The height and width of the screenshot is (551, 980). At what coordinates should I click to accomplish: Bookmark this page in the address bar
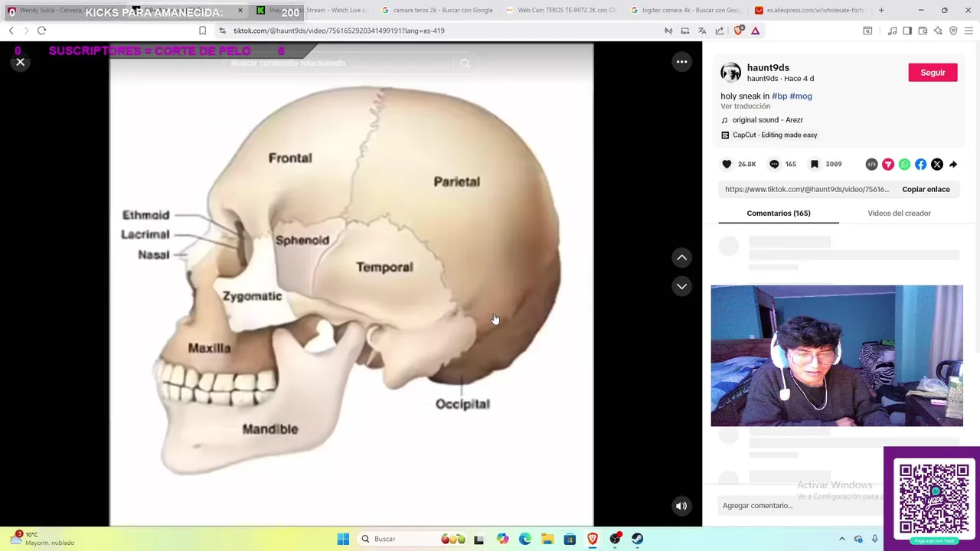pyautogui.click(x=202, y=31)
